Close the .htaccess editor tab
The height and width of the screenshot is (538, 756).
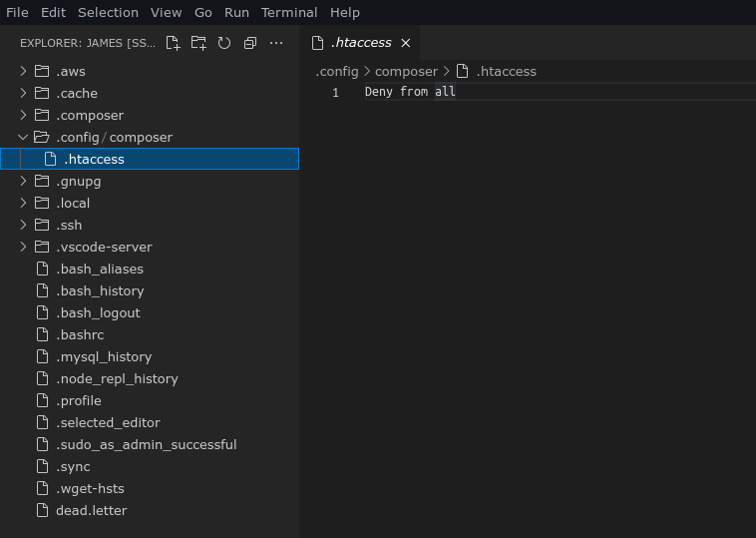[406, 43]
